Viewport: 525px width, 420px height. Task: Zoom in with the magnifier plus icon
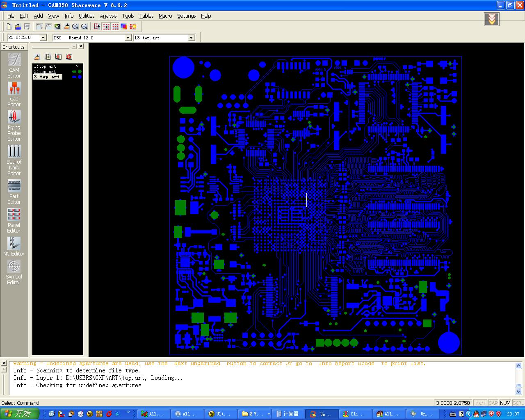tap(75, 26)
